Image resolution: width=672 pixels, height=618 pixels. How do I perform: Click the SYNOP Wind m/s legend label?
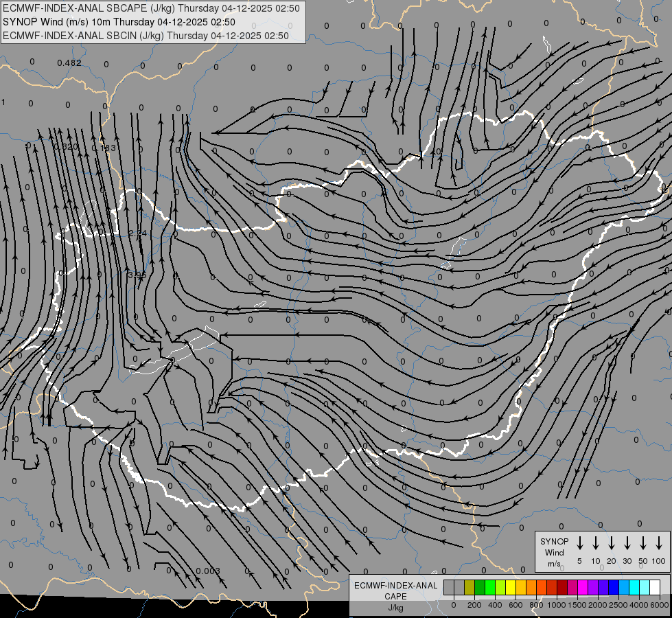[554, 552]
